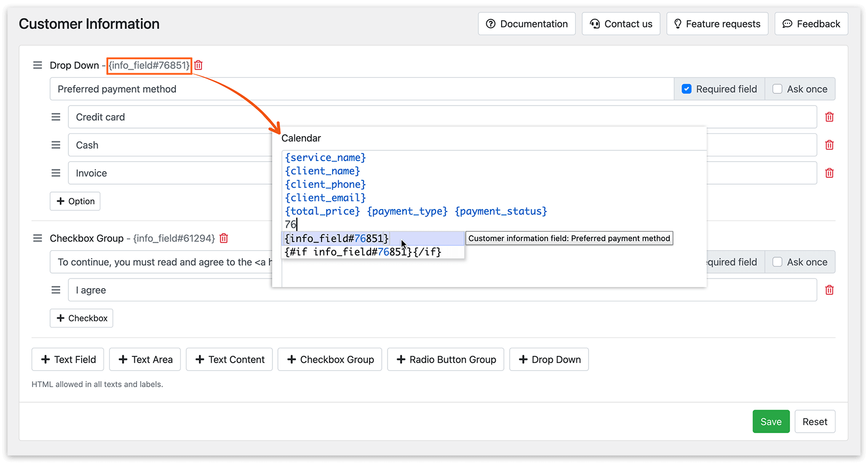Screen dimensions: 868x463
Task: Open Feature requests
Action: pyautogui.click(x=717, y=24)
